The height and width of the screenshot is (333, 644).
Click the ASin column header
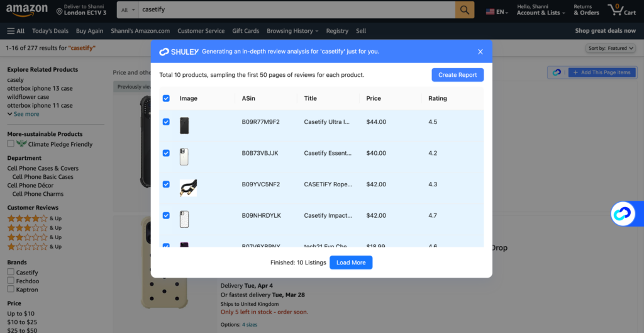(249, 98)
